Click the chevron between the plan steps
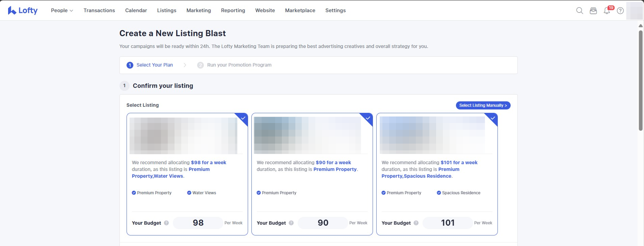Viewport: 644px width, 246px height. (x=185, y=65)
